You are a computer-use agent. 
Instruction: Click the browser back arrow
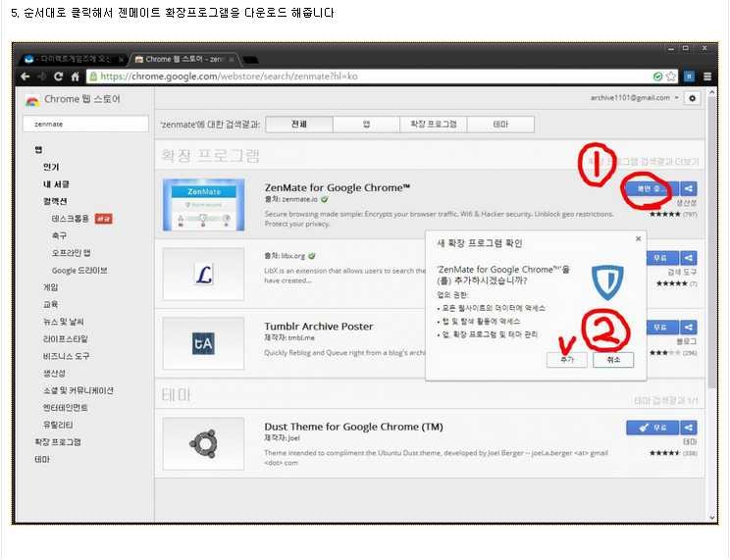tap(26, 76)
